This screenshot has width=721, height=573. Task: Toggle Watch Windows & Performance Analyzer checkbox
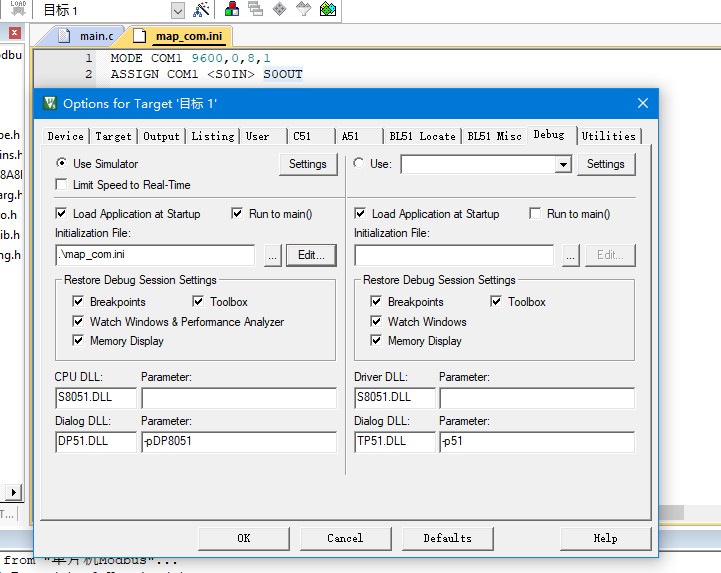pos(78,321)
